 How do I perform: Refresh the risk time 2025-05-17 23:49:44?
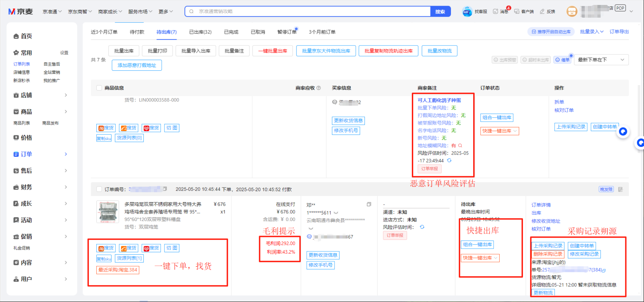449,160
